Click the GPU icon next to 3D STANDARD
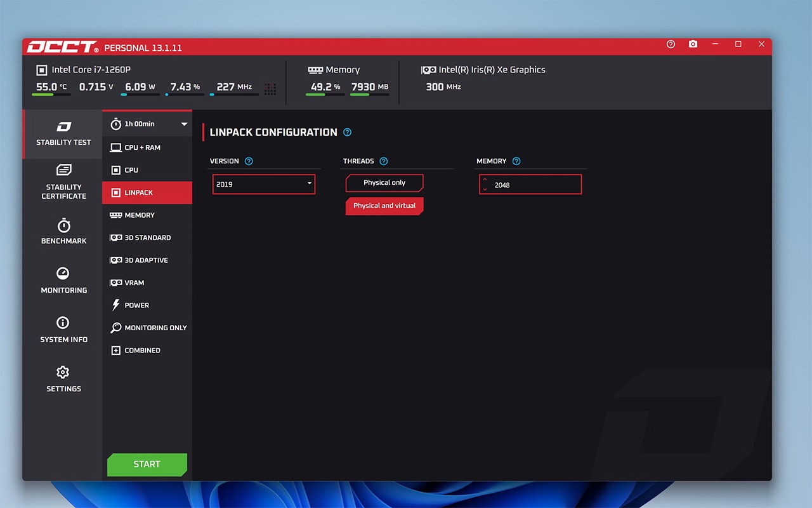Image resolution: width=812 pixels, height=508 pixels. pyautogui.click(x=115, y=237)
